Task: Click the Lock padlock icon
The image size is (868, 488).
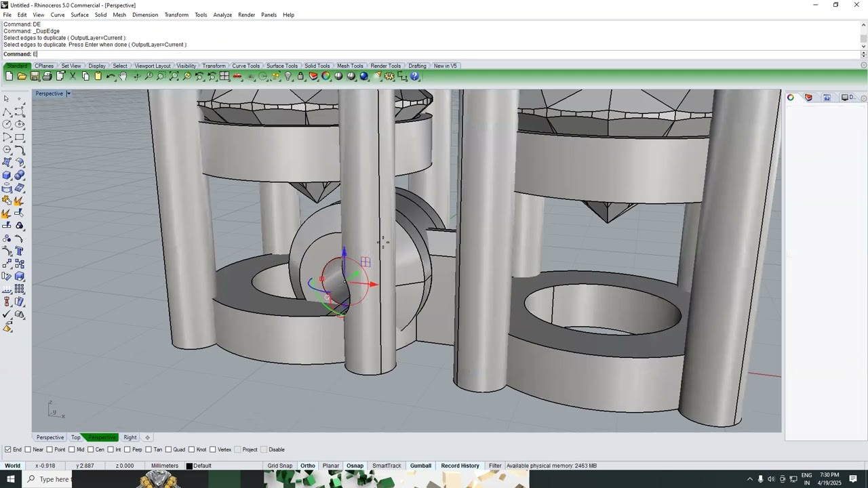Action: (300, 77)
